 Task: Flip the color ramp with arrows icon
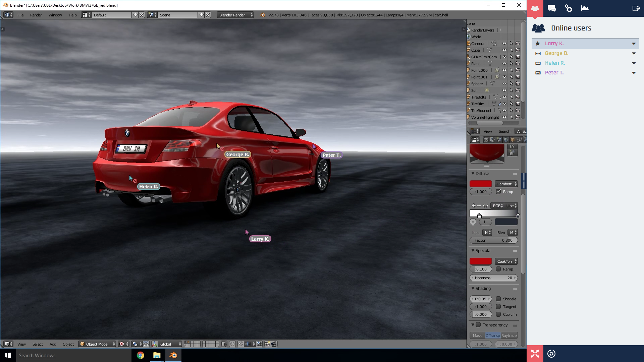(x=485, y=206)
